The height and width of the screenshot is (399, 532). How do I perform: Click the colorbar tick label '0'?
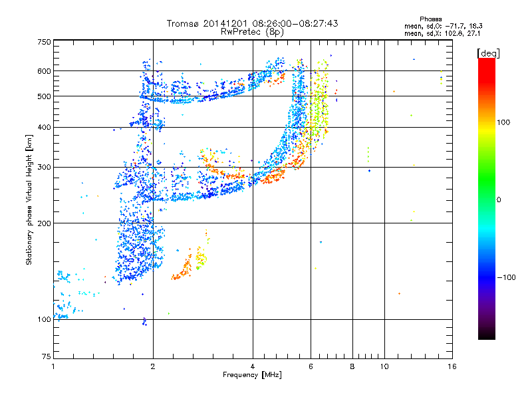click(499, 200)
